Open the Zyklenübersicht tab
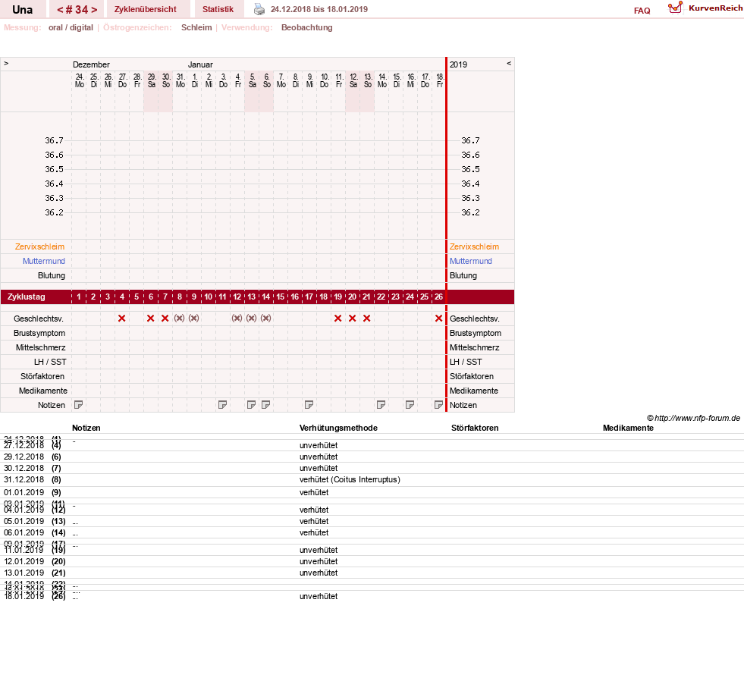 click(x=145, y=9)
